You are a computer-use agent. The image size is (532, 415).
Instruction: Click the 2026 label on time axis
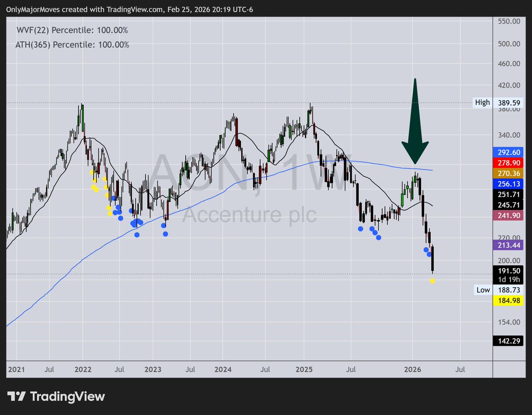pyautogui.click(x=412, y=369)
